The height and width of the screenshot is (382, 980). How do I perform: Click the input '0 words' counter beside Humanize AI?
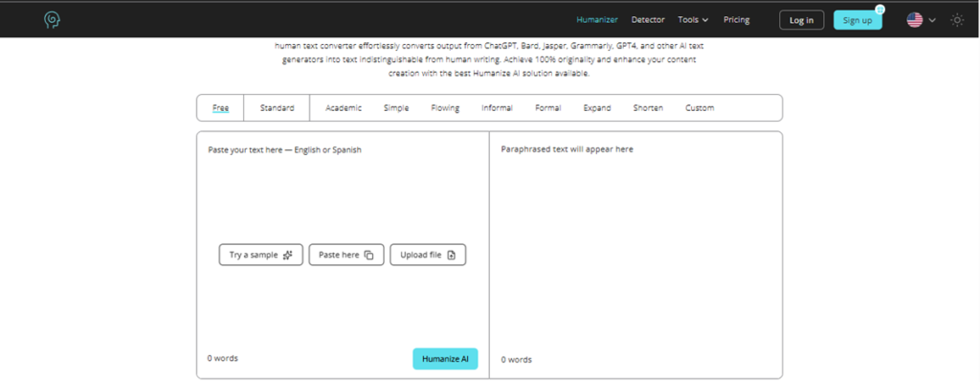pyautogui.click(x=222, y=358)
